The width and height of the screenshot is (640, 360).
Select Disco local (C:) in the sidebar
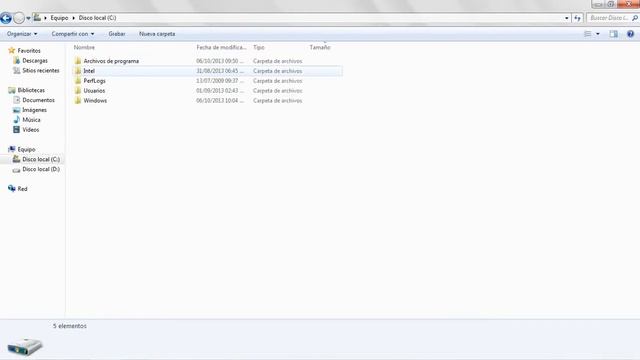41,159
